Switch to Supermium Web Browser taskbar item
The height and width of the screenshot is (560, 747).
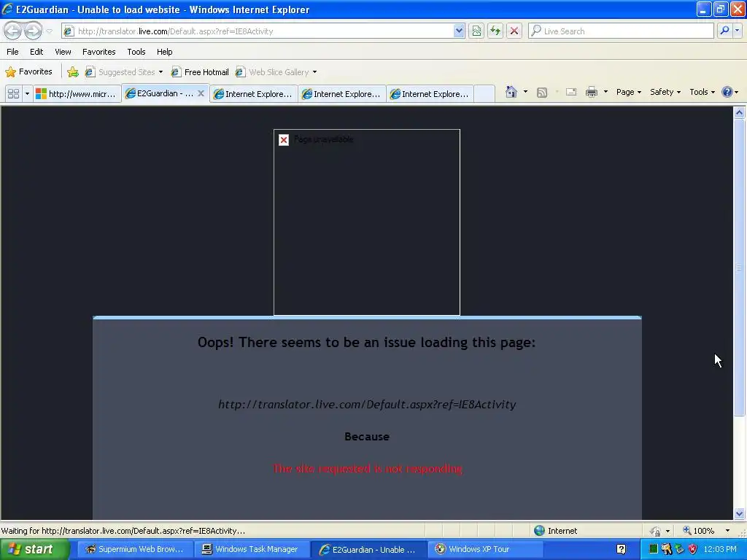135,550
